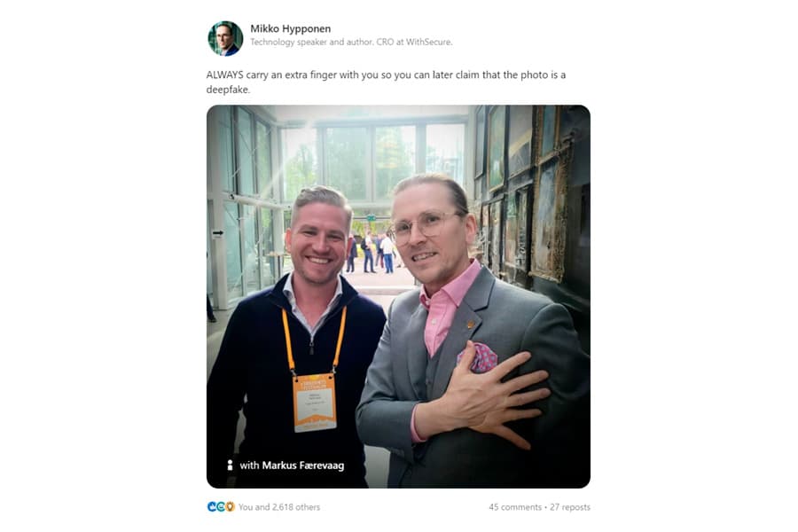Click the teal Celebrate reaction icon
The width and height of the screenshot is (798, 532).
click(x=221, y=506)
